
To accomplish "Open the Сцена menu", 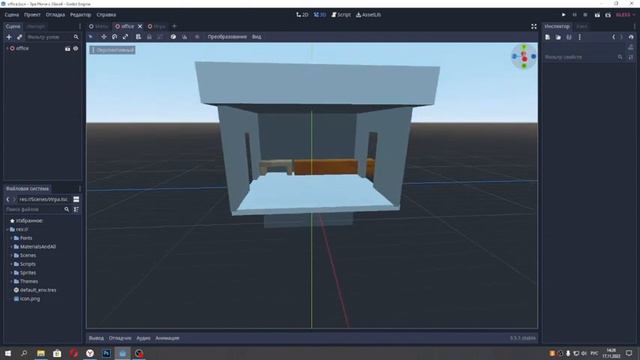I will pos(12,15).
